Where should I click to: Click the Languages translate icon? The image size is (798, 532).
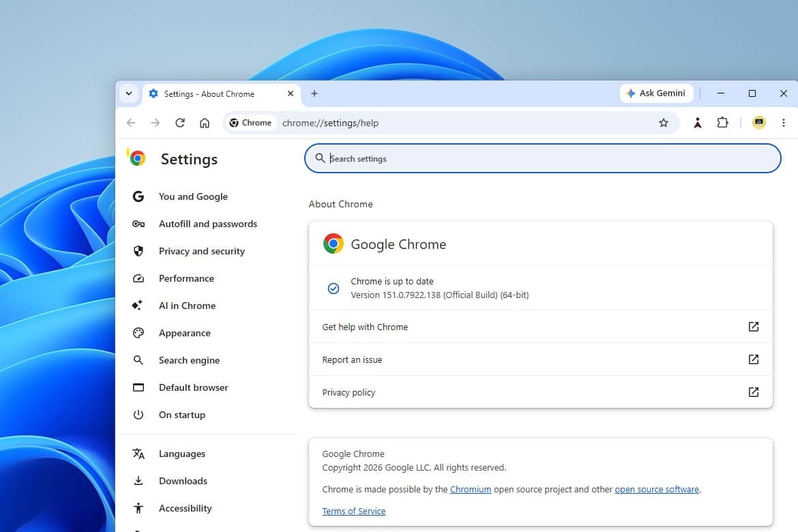coord(138,454)
